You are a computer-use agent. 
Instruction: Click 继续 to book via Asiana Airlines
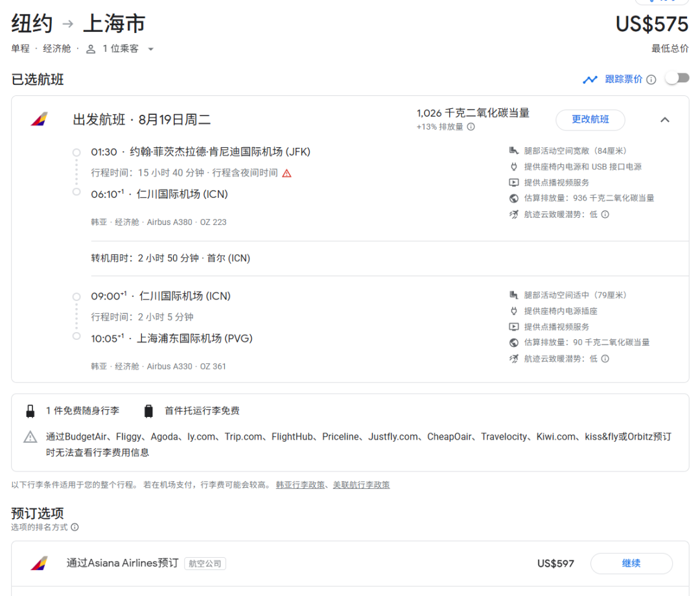point(631,564)
